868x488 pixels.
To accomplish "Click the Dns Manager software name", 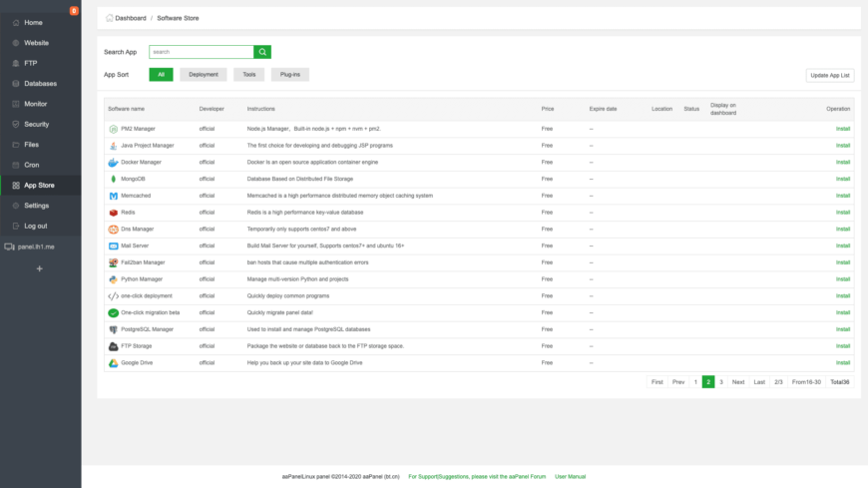I will click(138, 230).
